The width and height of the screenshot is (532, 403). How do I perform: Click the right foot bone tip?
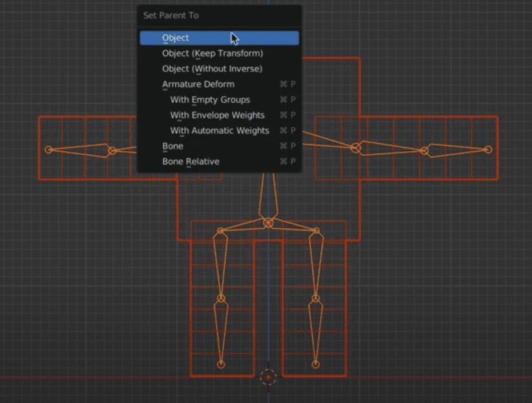click(x=316, y=364)
